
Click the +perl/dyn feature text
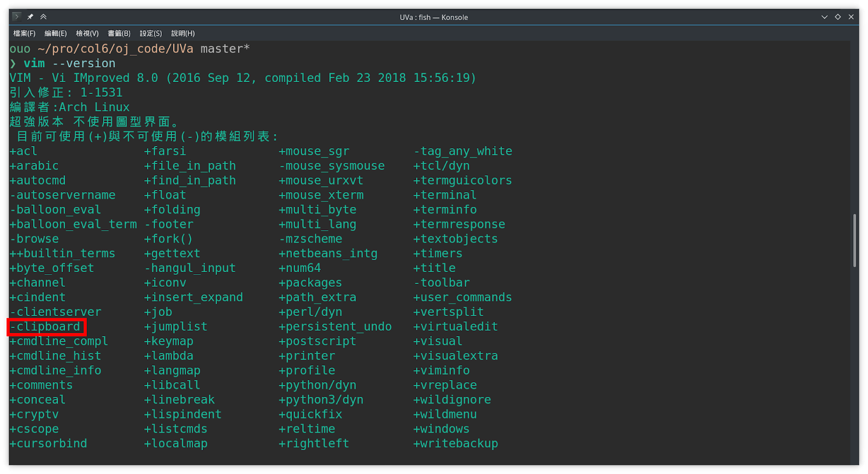(x=311, y=312)
